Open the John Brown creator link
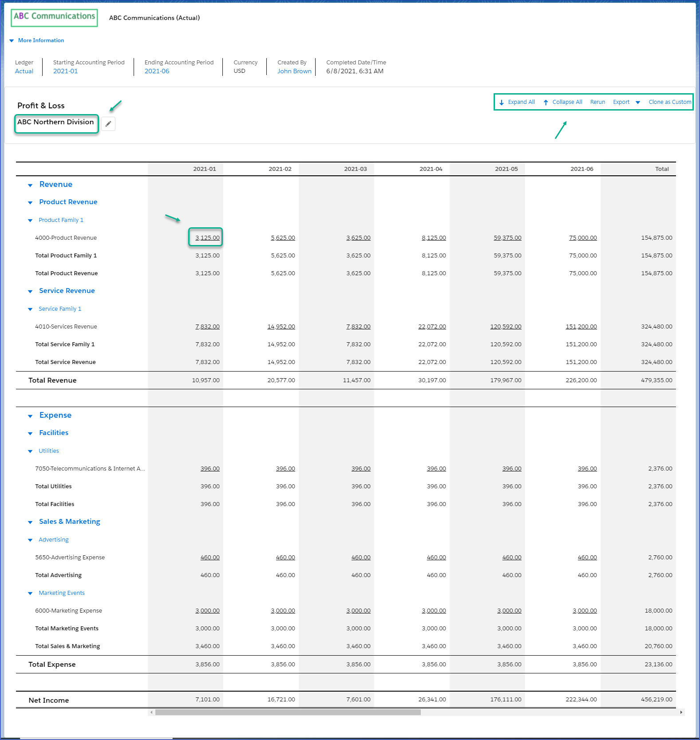700x740 pixels. point(294,71)
